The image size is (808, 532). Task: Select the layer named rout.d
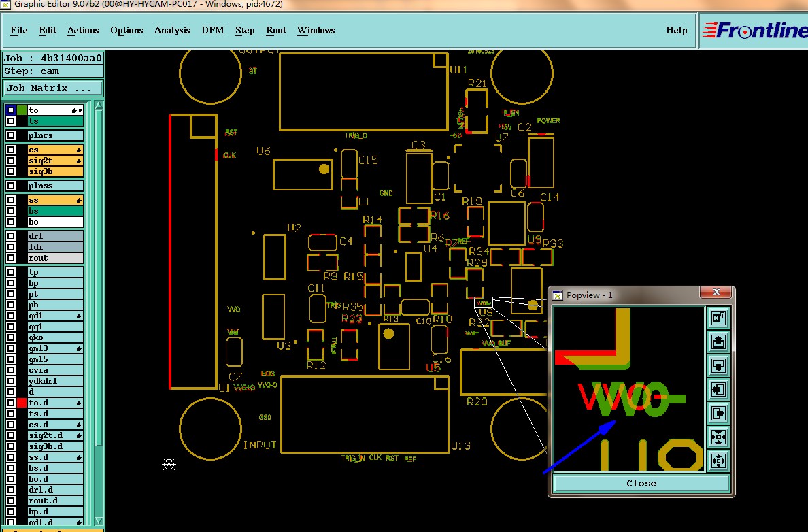55,501
